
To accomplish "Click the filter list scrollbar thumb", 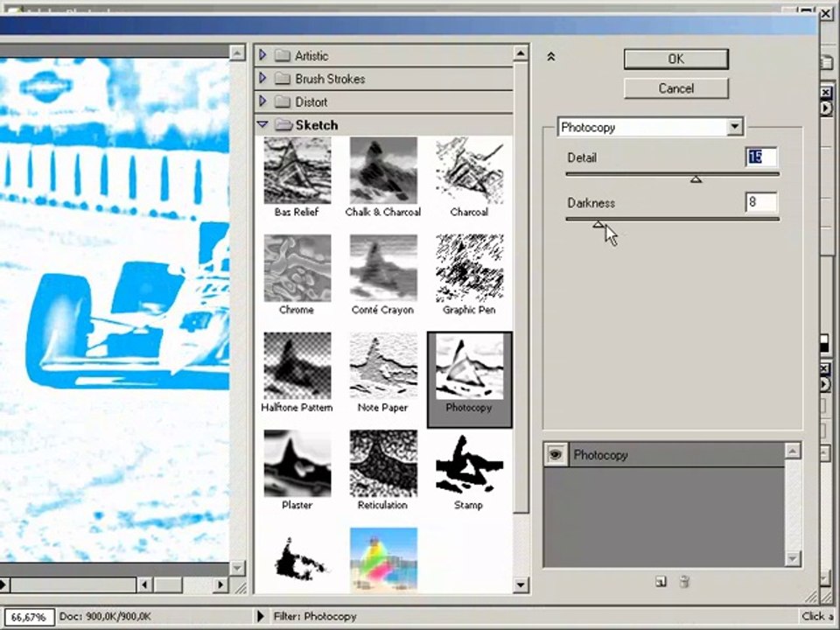I will click(x=521, y=287).
